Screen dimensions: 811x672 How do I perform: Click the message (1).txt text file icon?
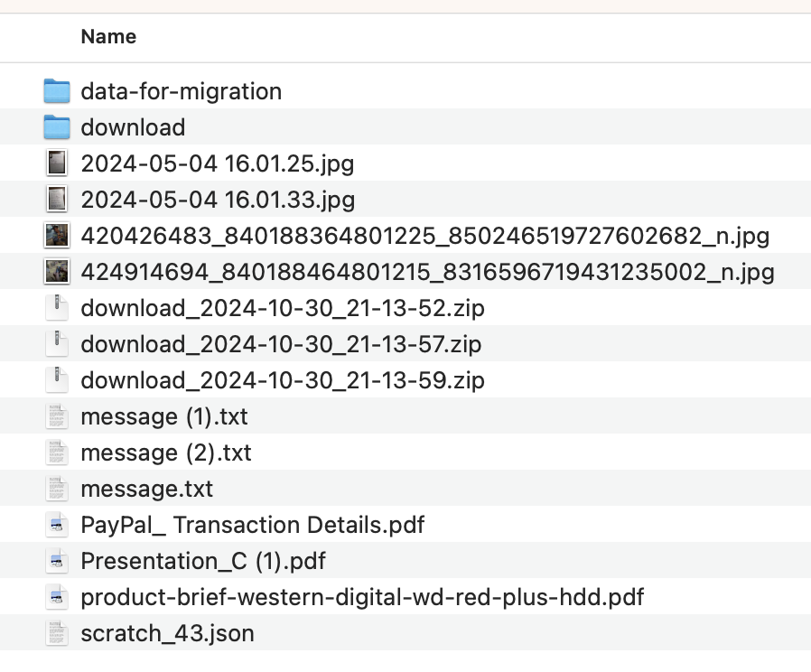(x=57, y=416)
